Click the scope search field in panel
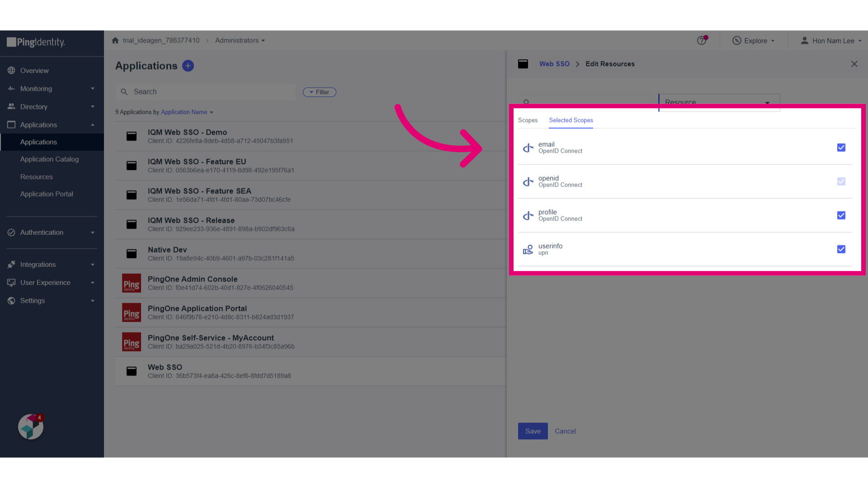This screenshot has height=488, width=868. click(x=586, y=102)
